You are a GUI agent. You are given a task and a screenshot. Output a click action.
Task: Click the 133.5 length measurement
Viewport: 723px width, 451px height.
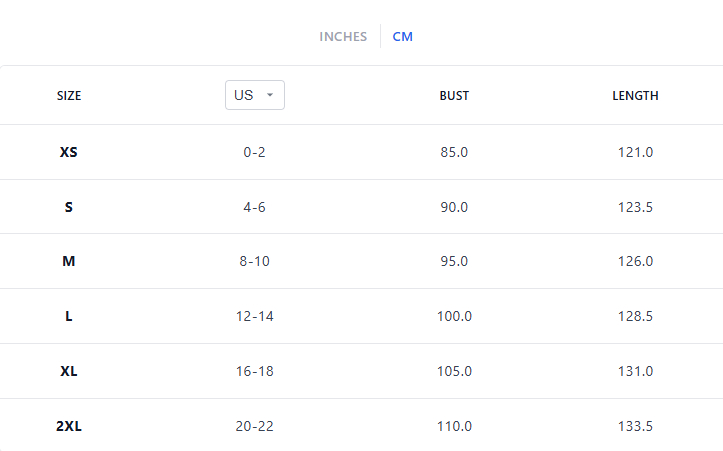pyautogui.click(x=635, y=426)
